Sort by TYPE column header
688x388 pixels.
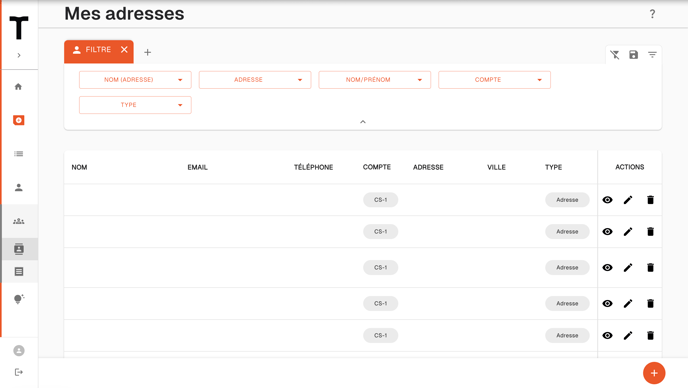click(553, 167)
